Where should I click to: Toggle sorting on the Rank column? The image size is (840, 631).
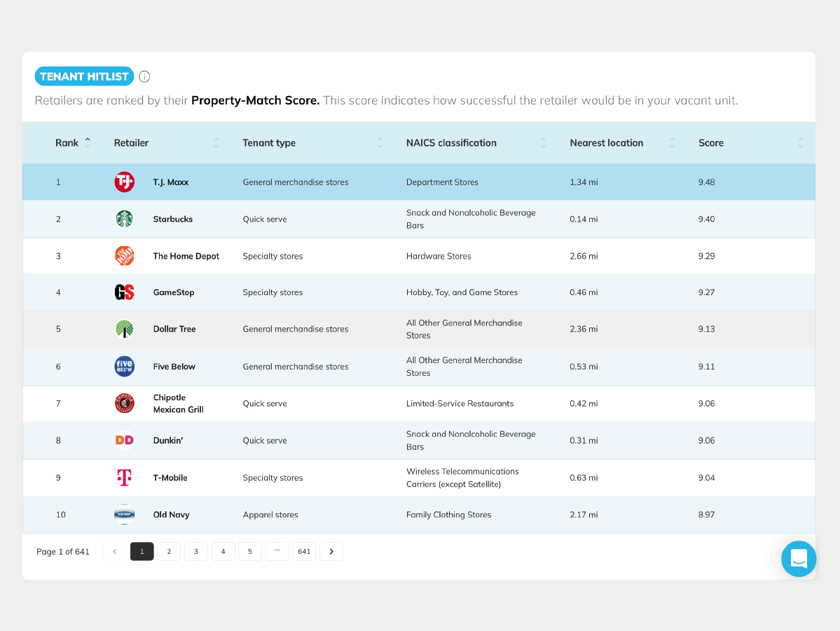(88, 142)
